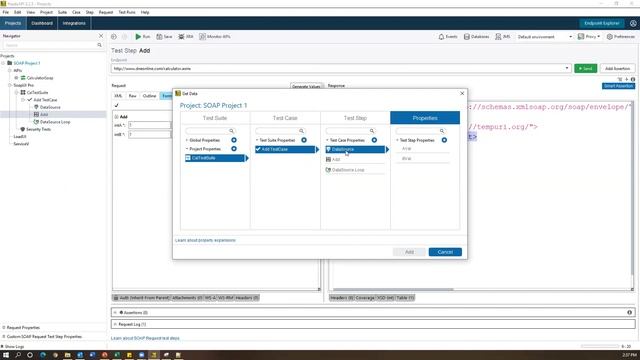Click add icon next to Test Case Properties
Viewport: 640px width, 360px height.
(x=374, y=140)
